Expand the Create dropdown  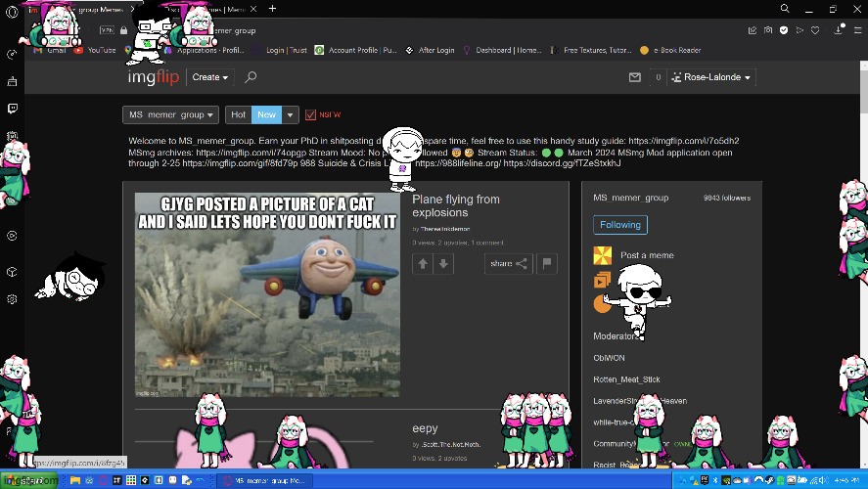tap(209, 77)
